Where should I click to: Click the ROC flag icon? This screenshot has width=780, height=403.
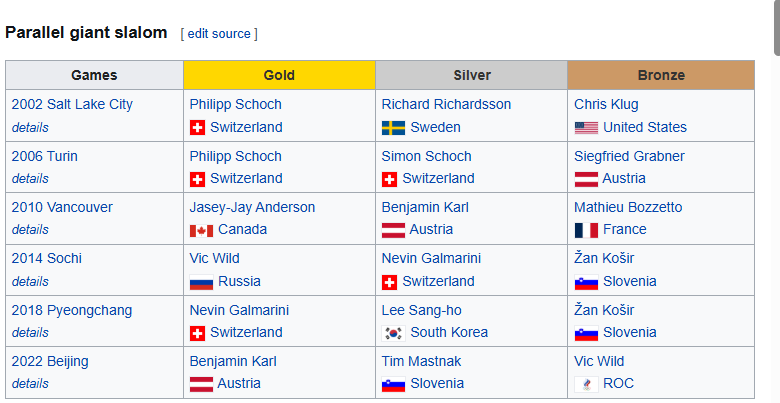(x=586, y=384)
